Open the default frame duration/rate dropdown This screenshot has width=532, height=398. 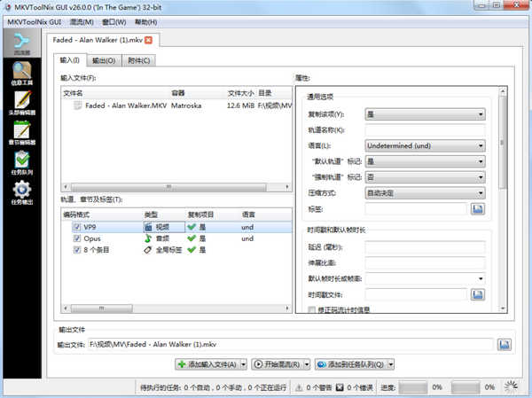pyautogui.click(x=425, y=278)
